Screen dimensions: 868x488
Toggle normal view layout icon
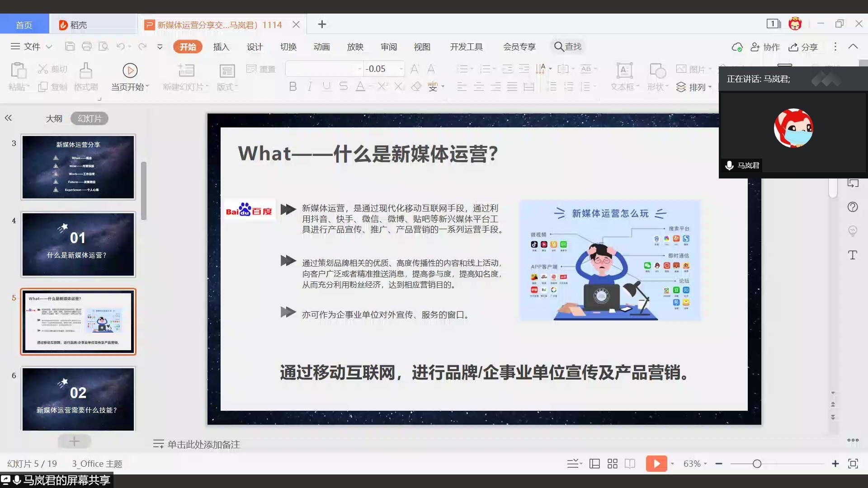coord(594,464)
